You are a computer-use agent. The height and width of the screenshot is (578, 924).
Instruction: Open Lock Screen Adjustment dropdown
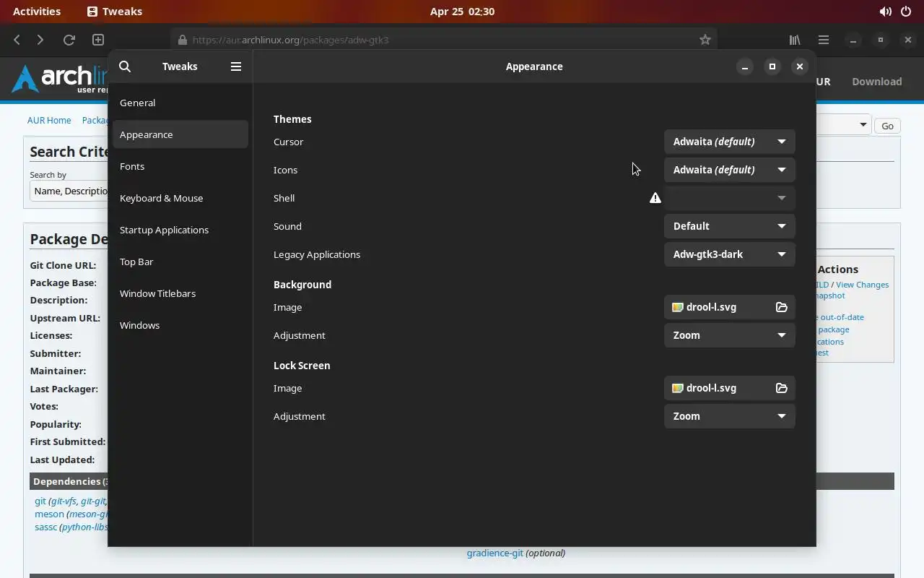coord(729,416)
